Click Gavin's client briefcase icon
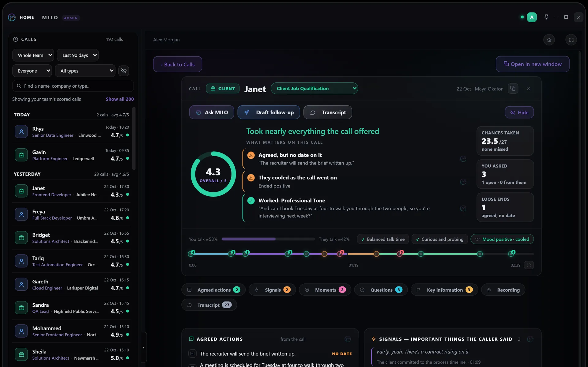The image size is (588, 367). pyautogui.click(x=21, y=155)
